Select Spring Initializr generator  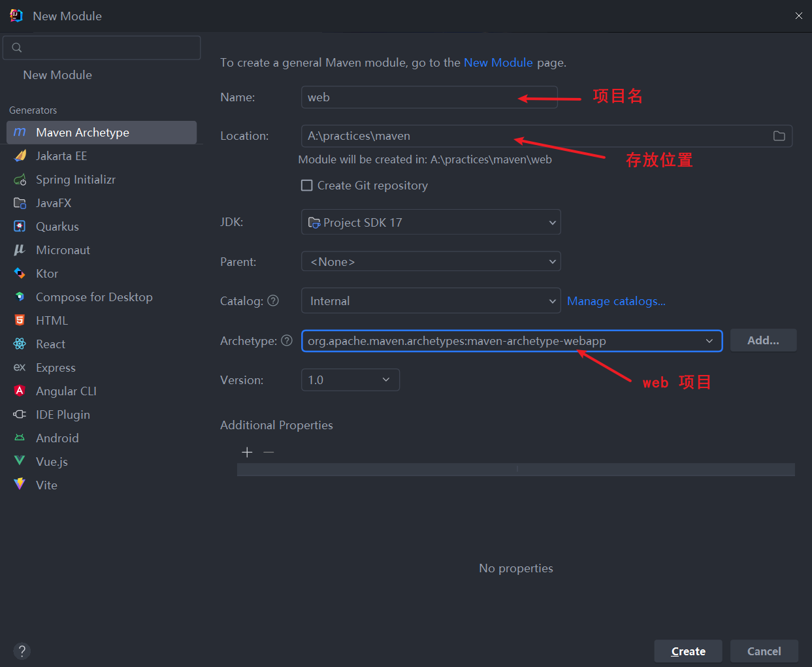[101, 180]
